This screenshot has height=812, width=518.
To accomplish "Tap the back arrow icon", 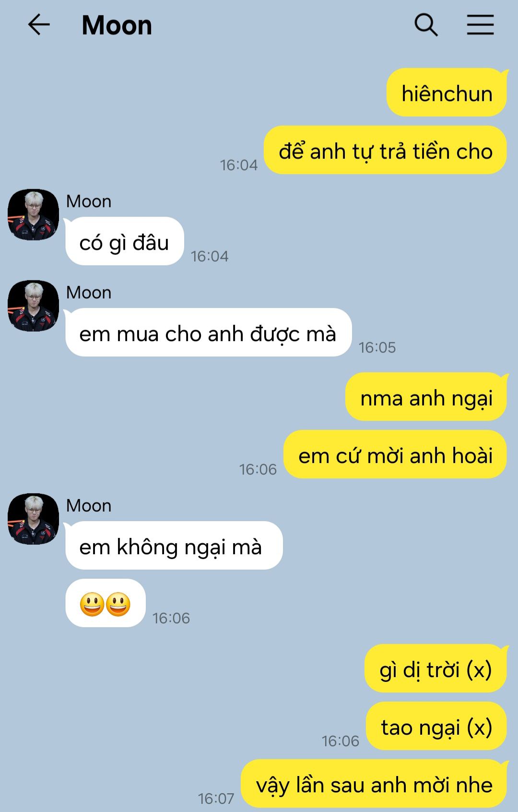I will coord(39,25).
